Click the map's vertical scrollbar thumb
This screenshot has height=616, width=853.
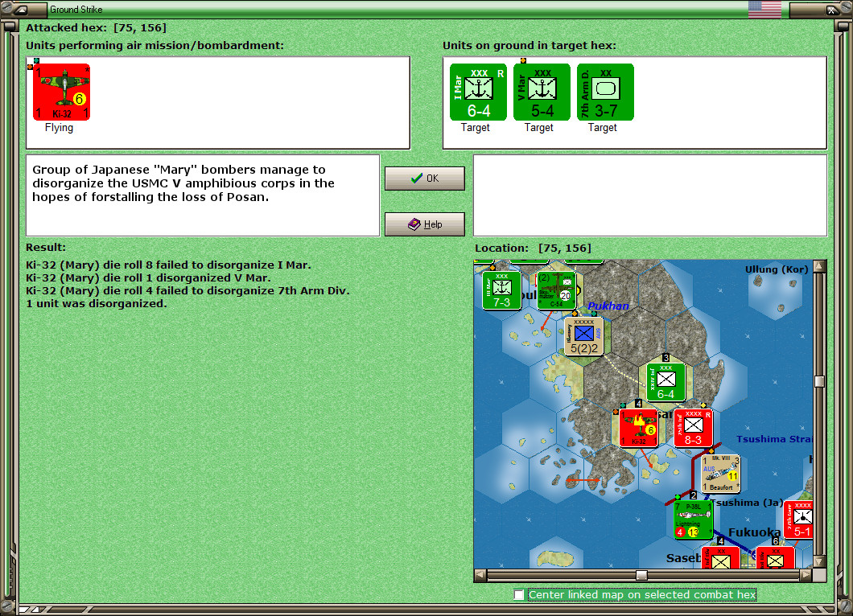(820, 381)
